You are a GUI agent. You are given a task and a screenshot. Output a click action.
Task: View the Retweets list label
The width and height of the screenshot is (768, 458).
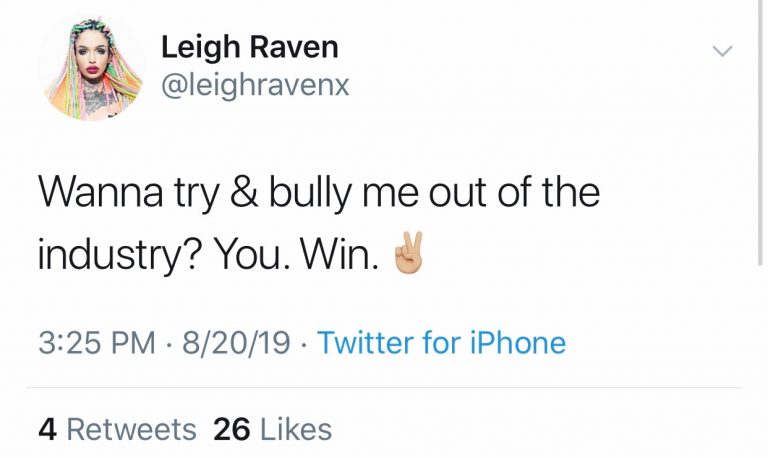(131, 430)
